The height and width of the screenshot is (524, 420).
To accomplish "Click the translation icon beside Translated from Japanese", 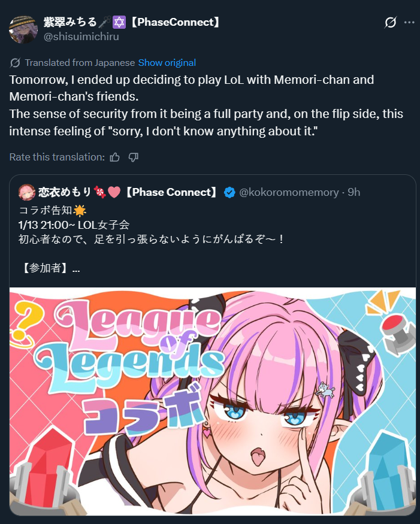I will (15, 62).
